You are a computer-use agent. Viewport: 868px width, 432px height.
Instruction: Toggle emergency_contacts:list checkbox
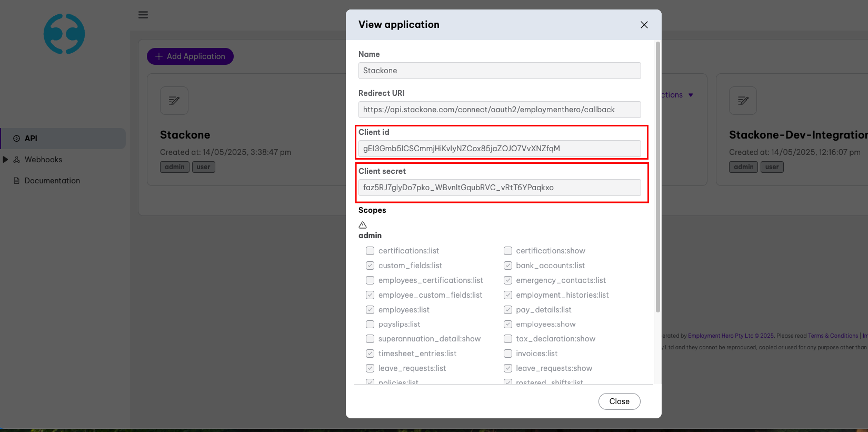[x=508, y=280]
